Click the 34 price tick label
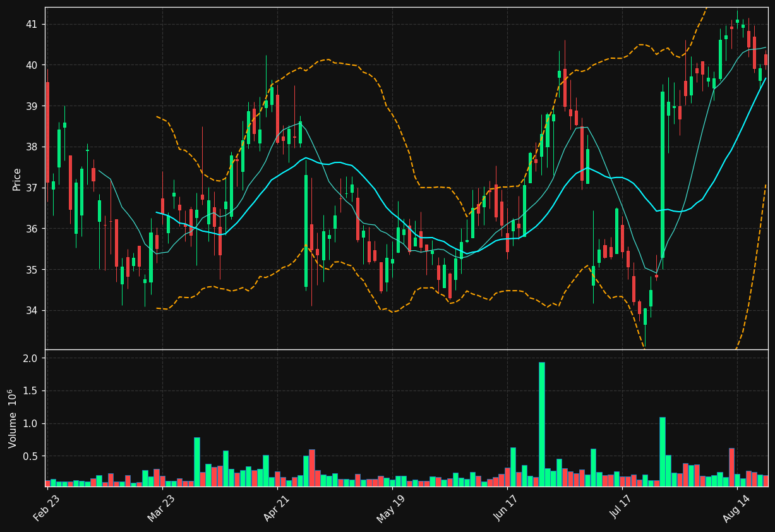Viewport: 775px width, 532px height. [x=32, y=311]
